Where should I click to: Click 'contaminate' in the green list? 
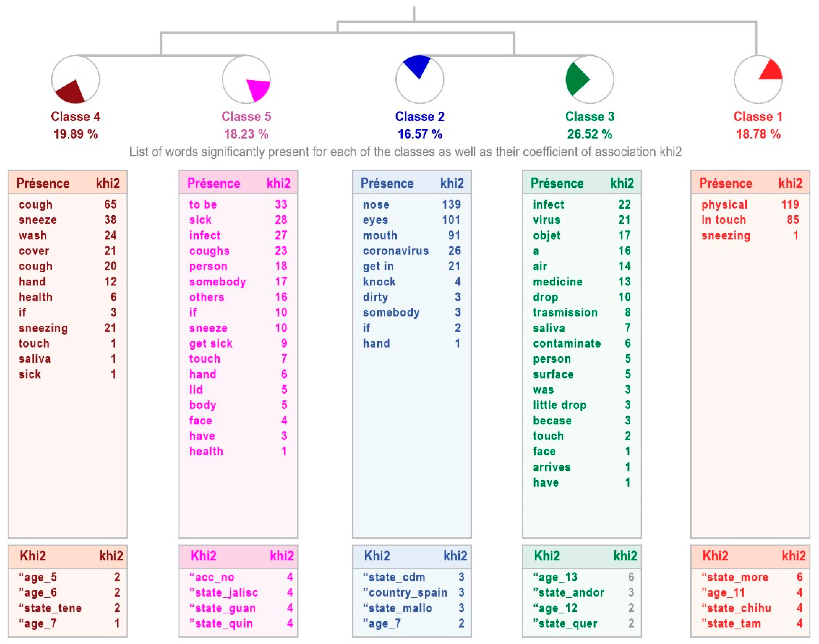point(567,343)
